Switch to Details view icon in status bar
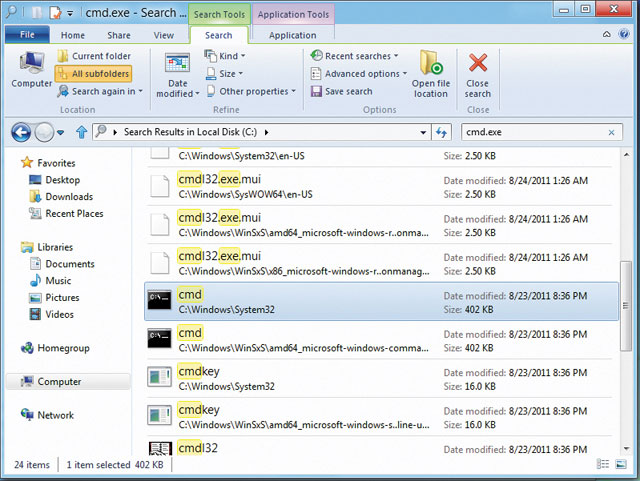Image resolution: width=640 pixels, height=481 pixels. point(603,464)
